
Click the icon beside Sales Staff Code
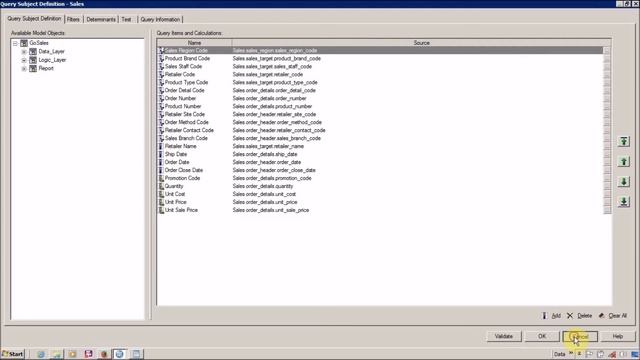click(161, 67)
